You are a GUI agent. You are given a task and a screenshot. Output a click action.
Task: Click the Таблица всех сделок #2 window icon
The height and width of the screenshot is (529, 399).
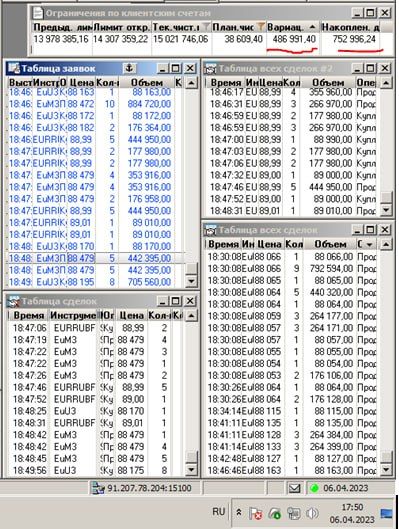pyautogui.click(x=211, y=68)
